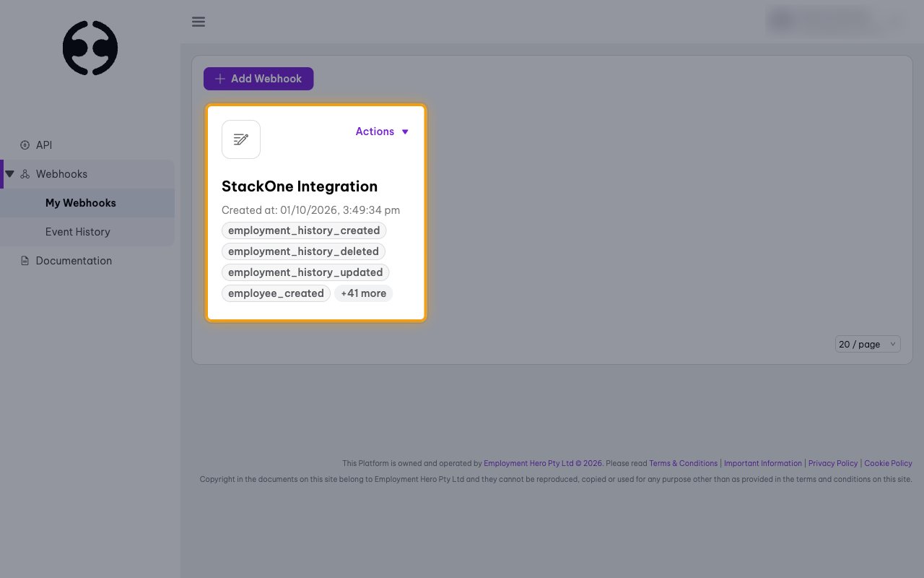Click the Webhooks sidebar icon
The height and width of the screenshot is (578, 924).
pos(25,174)
